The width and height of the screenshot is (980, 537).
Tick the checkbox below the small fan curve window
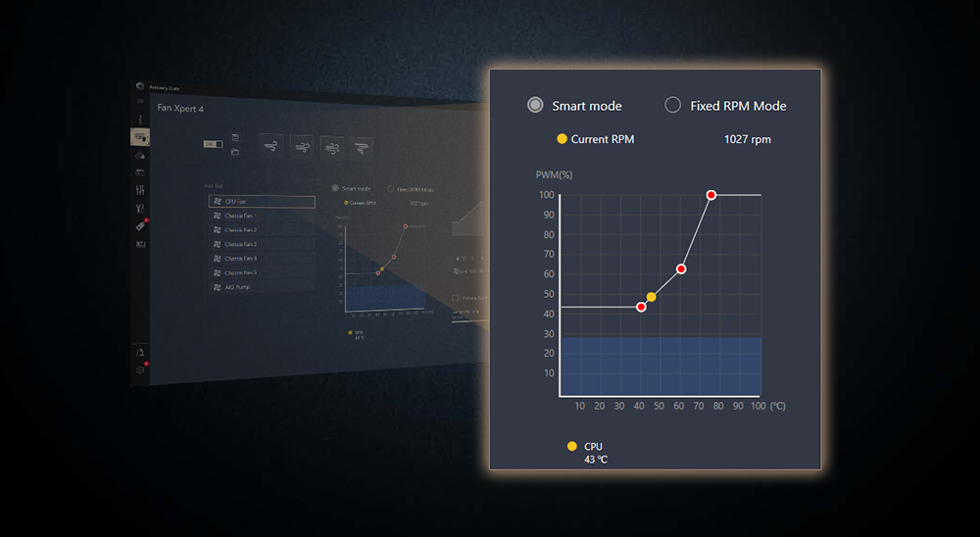point(456,298)
